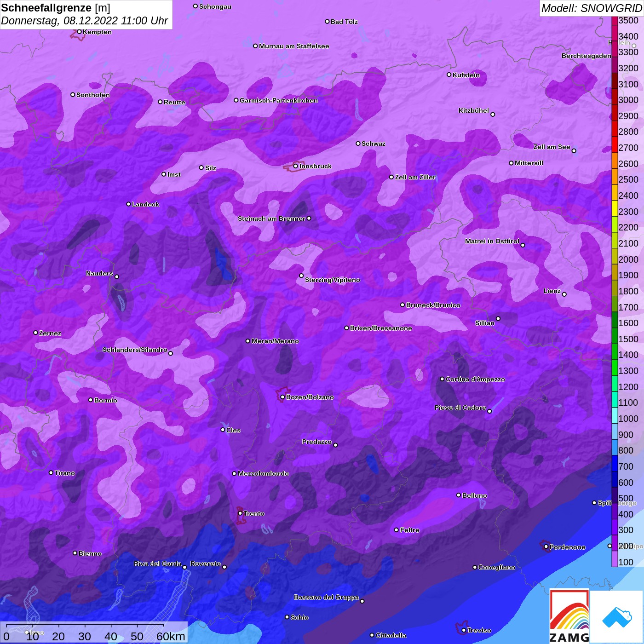Click the Landeck place name

click(x=145, y=204)
